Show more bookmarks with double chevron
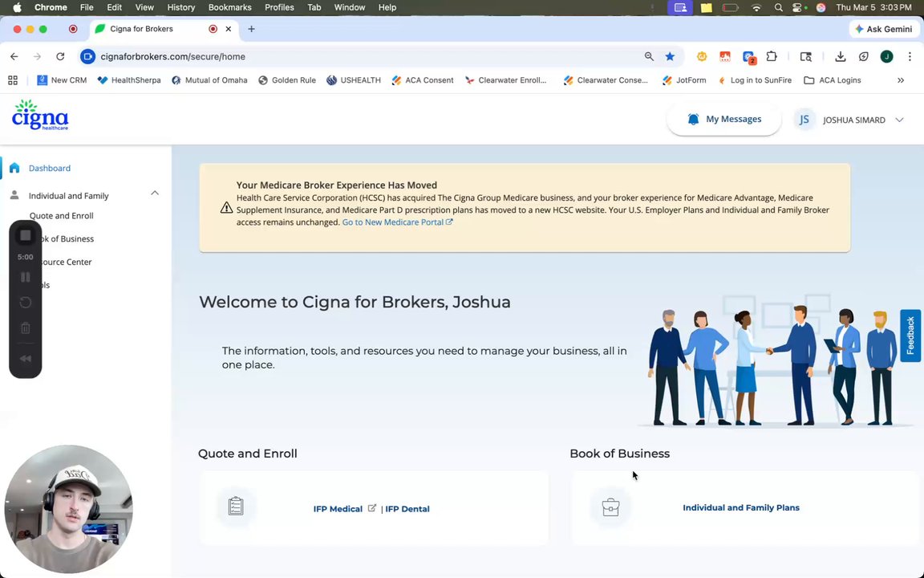The height and width of the screenshot is (578, 924). point(901,80)
